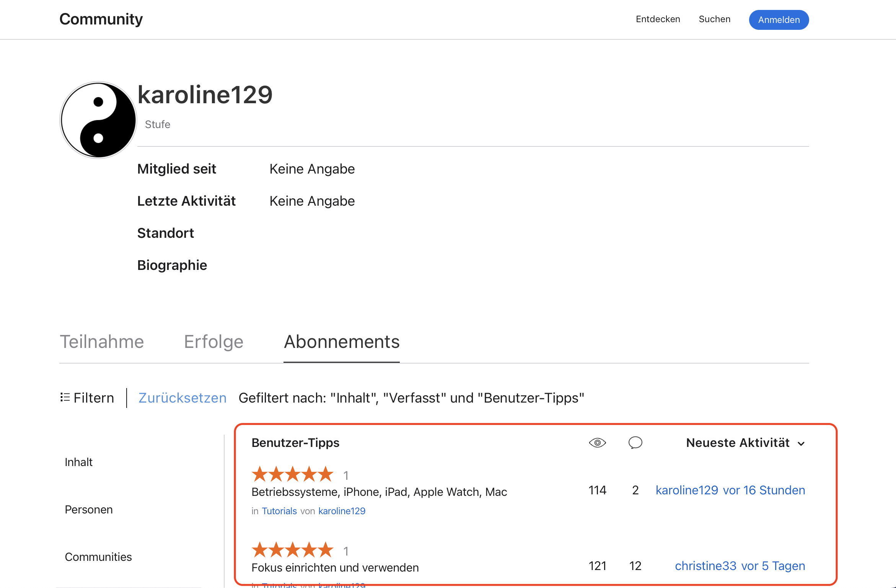The width and height of the screenshot is (896, 588).
Task: Click the views eye icon column header
Action: pos(597,443)
